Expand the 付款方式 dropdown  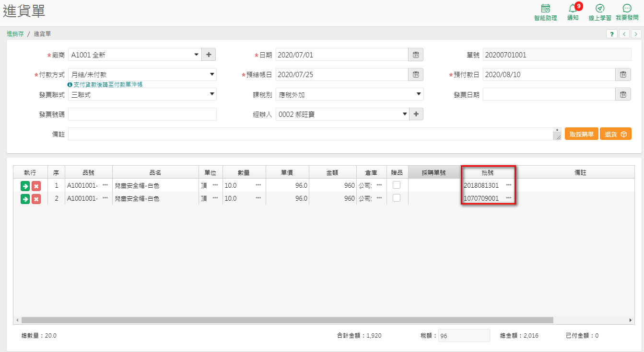[x=212, y=75]
